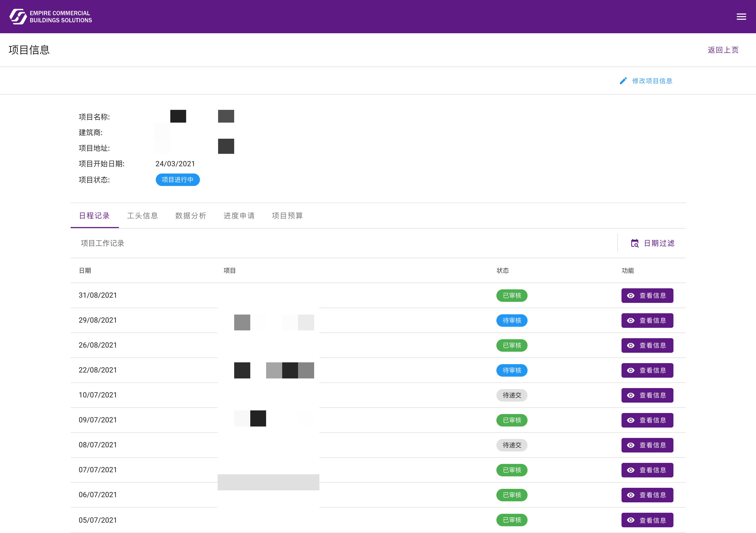Viewport: 756px width, 533px height.
Task: Switch to the 工头信息 tab
Action: click(143, 215)
